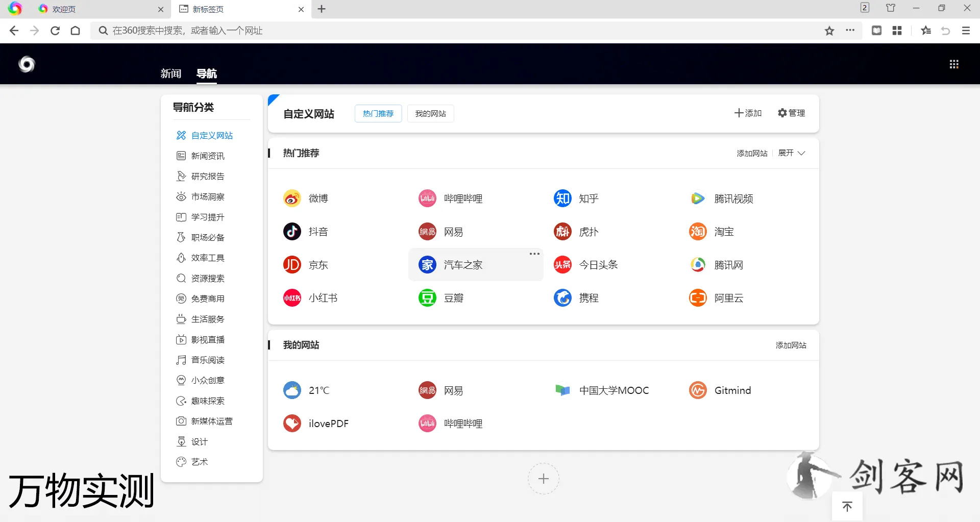Open a new browser tab with plus
Image resolution: width=980 pixels, height=522 pixels.
(x=322, y=9)
